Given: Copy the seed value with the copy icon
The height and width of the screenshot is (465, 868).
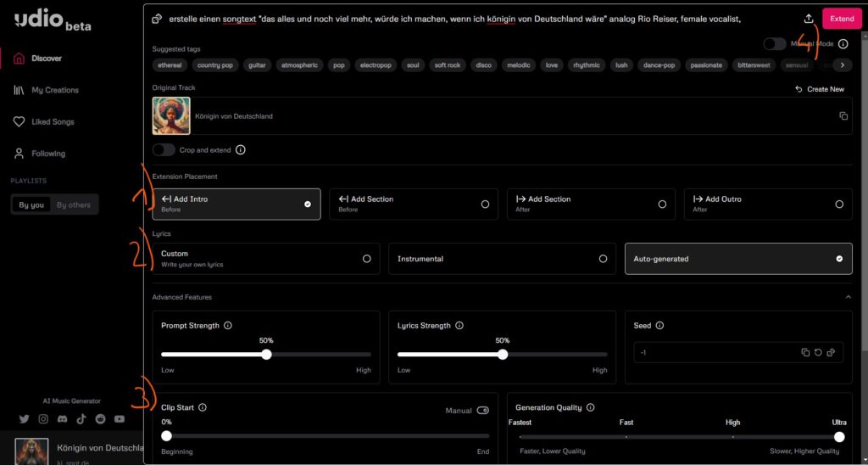Looking at the screenshot, I should point(805,352).
